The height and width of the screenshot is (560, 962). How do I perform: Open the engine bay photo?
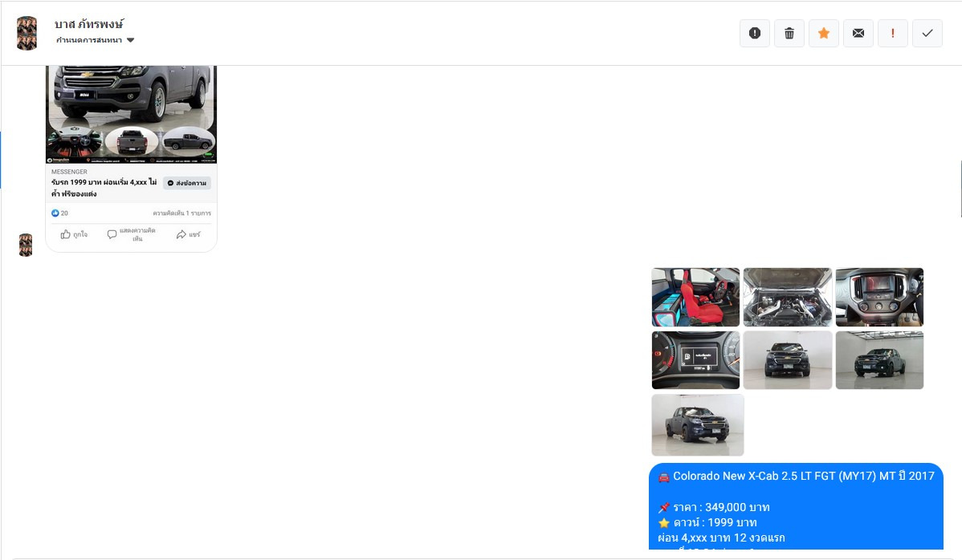(788, 297)
